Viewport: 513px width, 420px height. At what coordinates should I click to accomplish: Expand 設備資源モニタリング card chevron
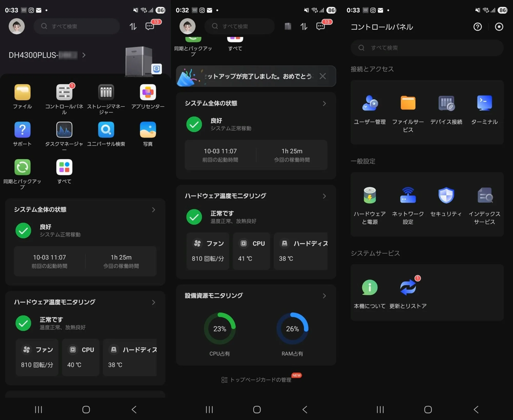tap(324, 296)
